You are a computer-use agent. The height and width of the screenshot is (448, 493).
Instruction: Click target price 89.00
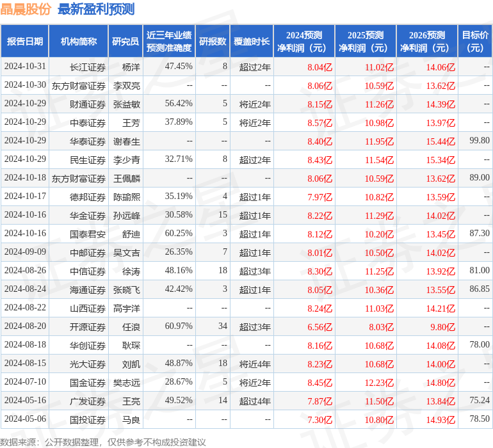click(x=480, y=178)
